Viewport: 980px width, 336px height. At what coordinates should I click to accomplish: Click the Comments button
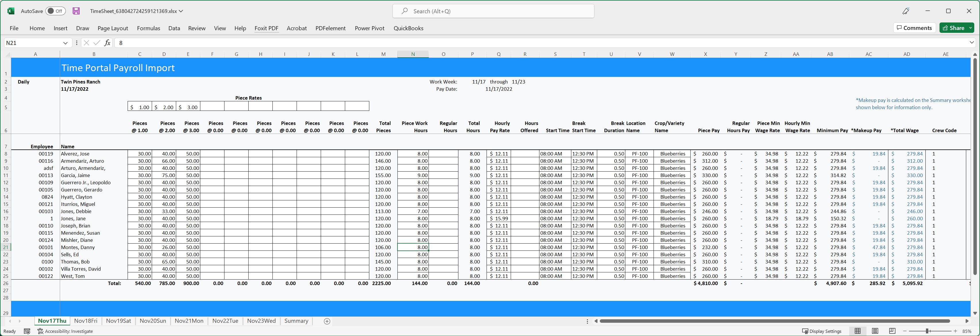914,28
